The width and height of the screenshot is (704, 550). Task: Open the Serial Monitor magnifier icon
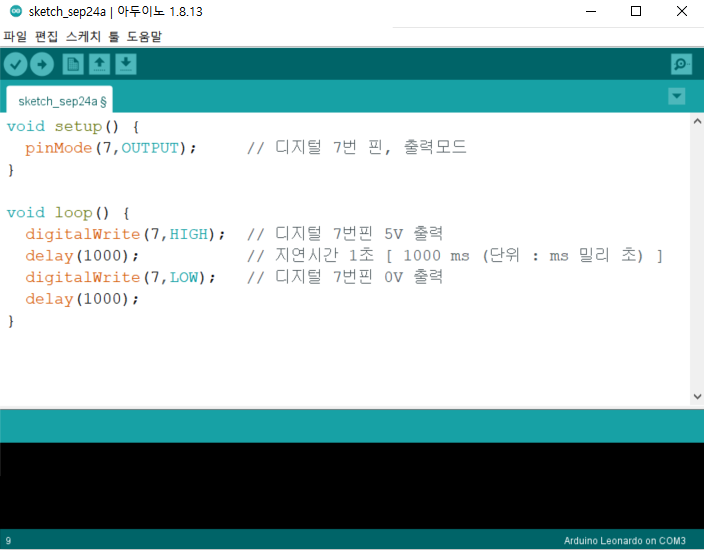coord(681,64)
